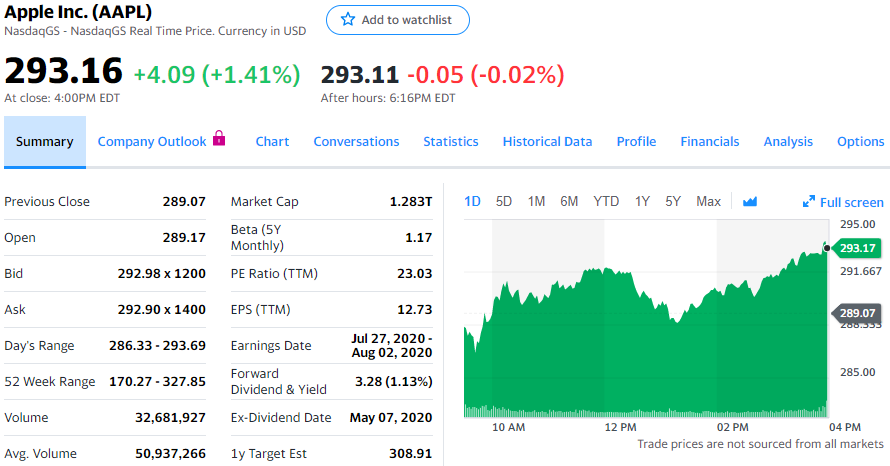Click the PE Ratio (TTM) value 23.03

[414, 274]
